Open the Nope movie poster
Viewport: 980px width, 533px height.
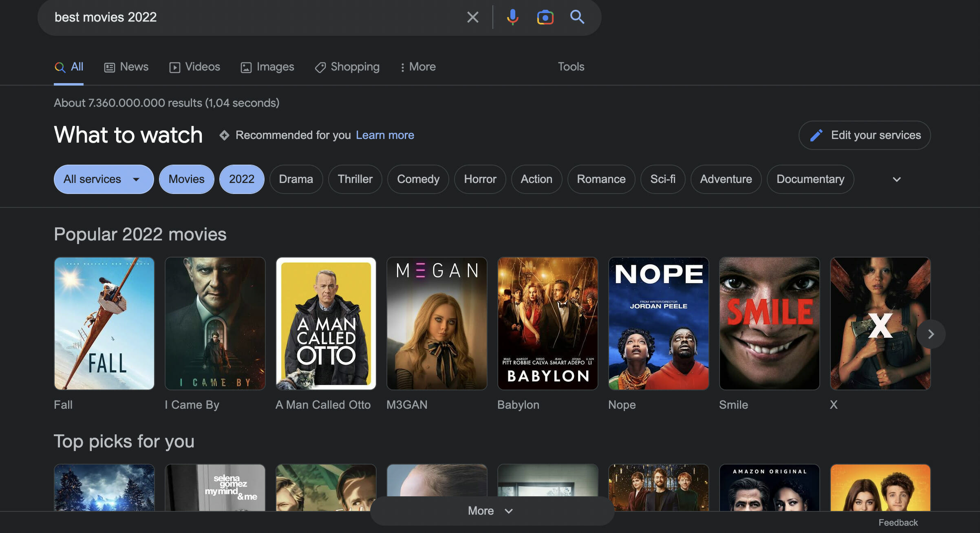point(659,323)
